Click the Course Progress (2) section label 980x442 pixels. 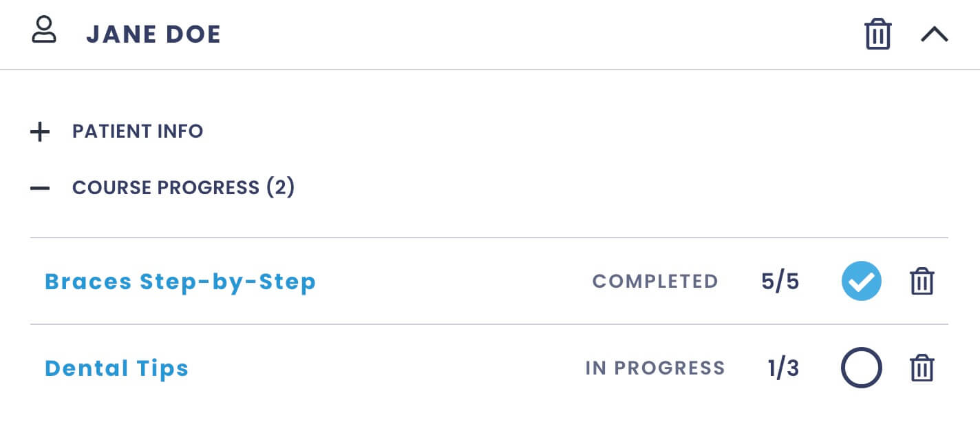point(184,188)
